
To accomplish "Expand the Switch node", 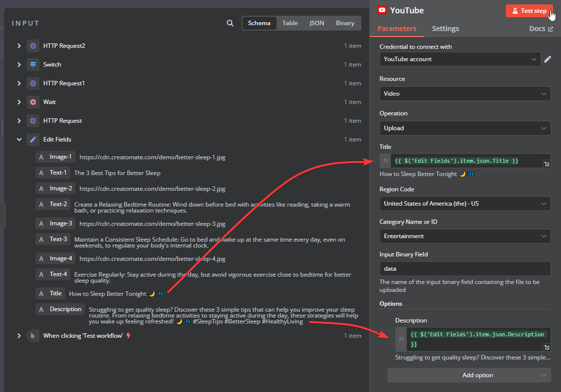I will [19, 65].
